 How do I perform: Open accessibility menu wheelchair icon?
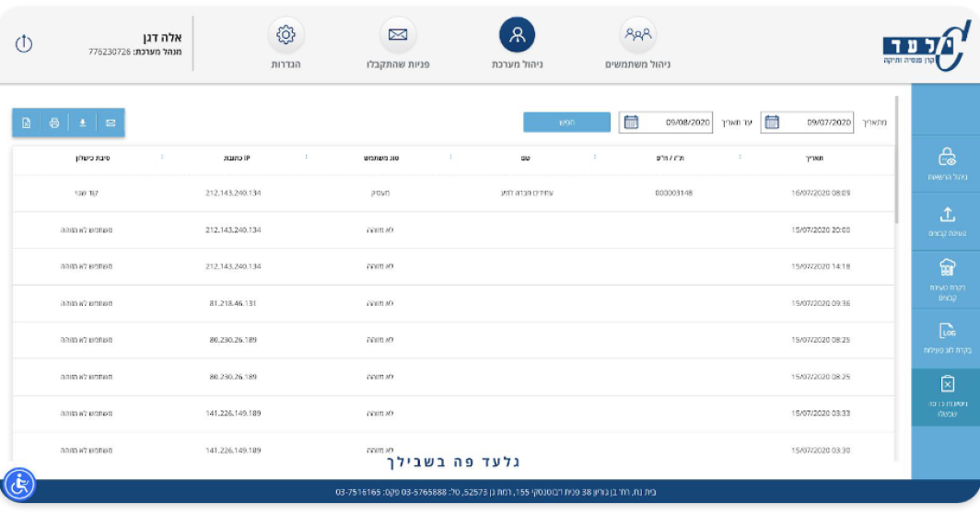18,484
